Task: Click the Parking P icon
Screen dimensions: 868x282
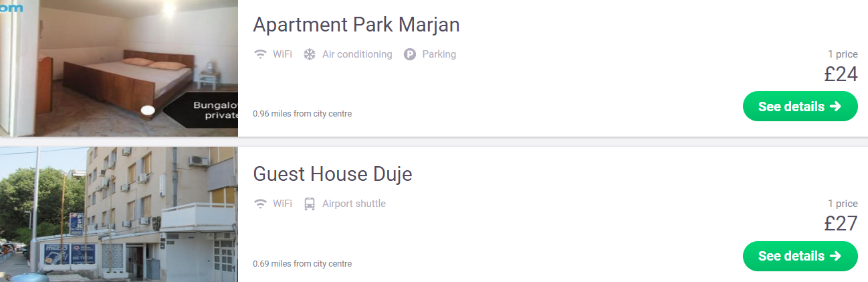Action: pos(410,54)
